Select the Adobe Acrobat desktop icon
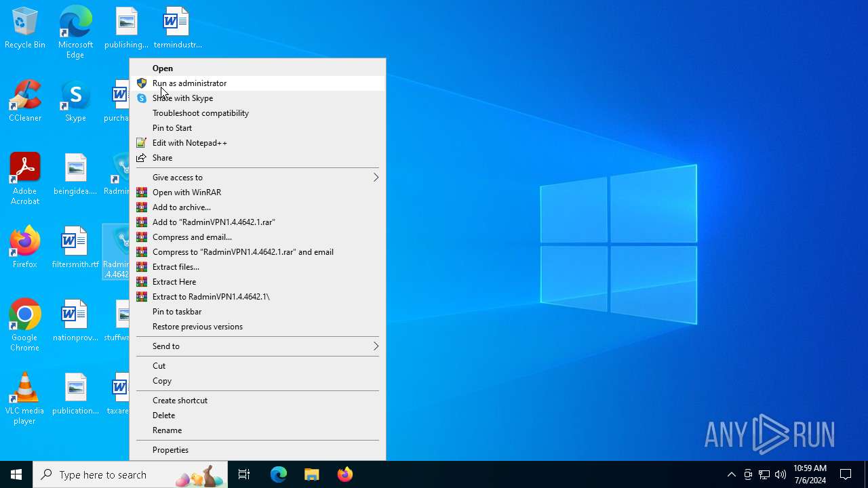The width and height of the screenshot is (868, 488). tap(25, 179)
